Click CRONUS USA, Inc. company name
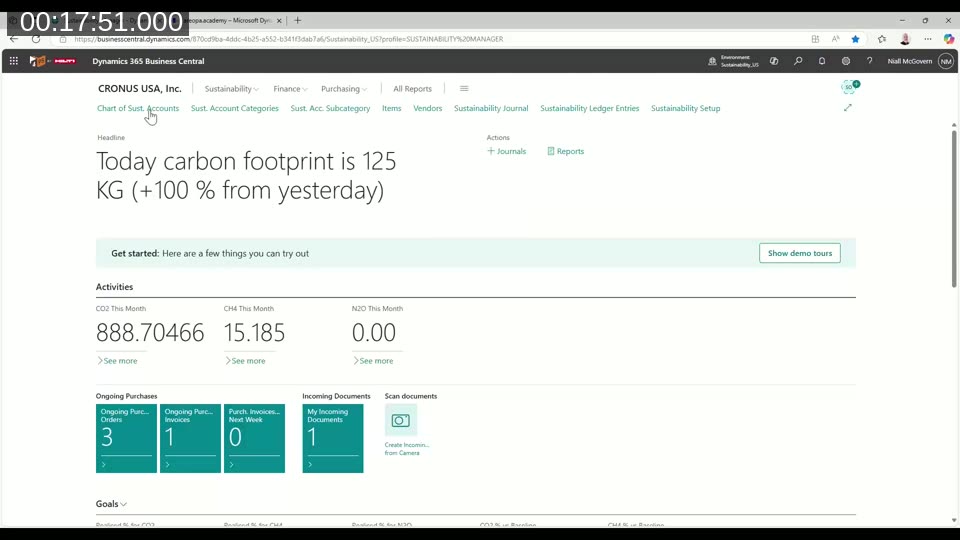This screenshot has width=960, height=540. point(140,89)
